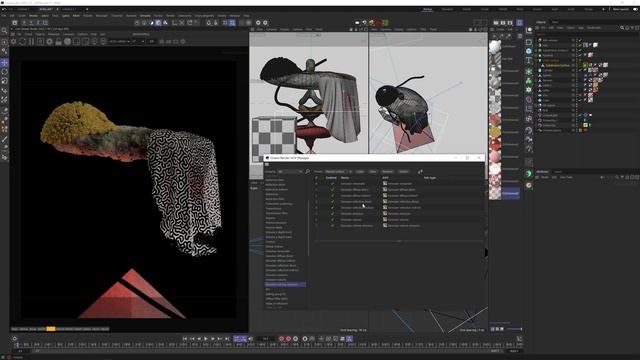Disable the Denoiser diffuse indirect AOV checkbox

pyautogui.click(x=332, y=196)
